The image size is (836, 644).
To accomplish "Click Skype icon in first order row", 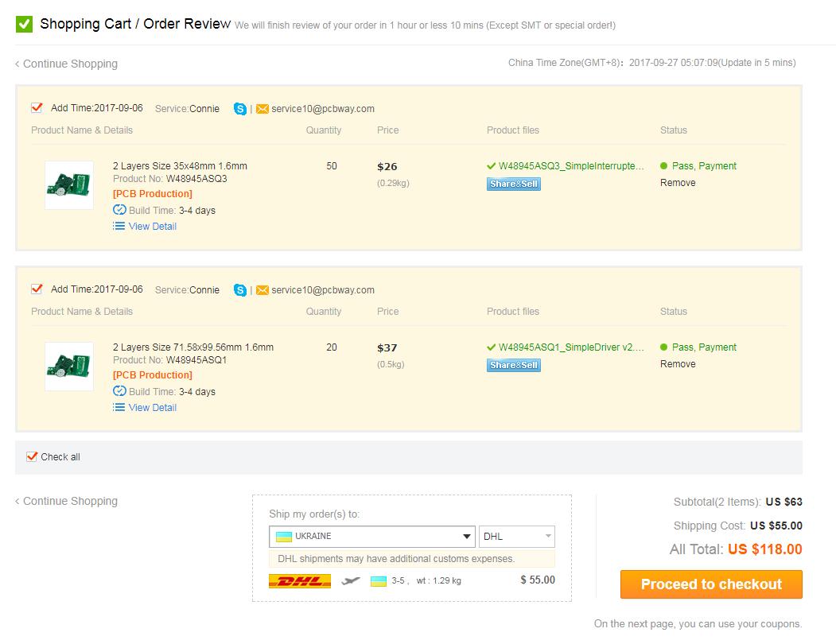I will point(240,109).
